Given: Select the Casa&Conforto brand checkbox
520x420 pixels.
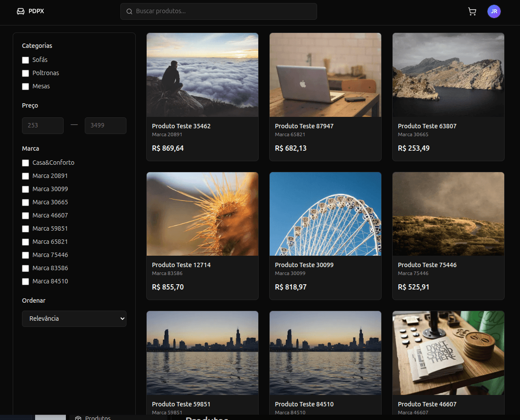Looking at the screenshot, I should 25,163.
